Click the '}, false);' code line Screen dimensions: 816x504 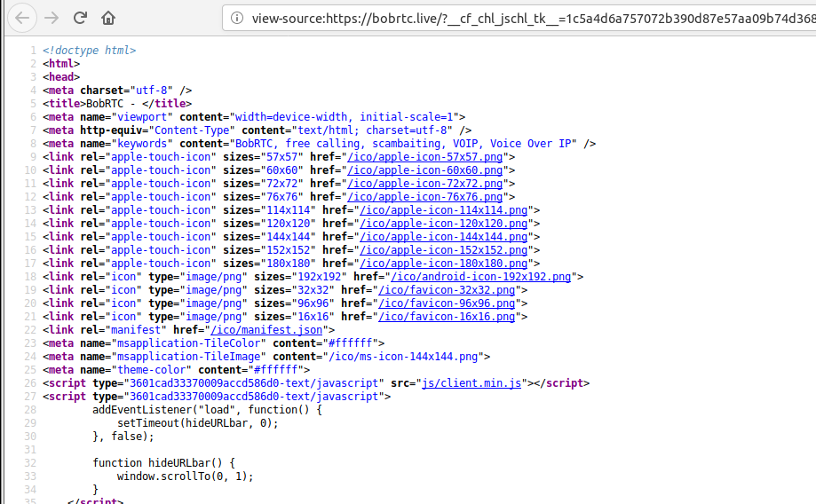[123, 437]
